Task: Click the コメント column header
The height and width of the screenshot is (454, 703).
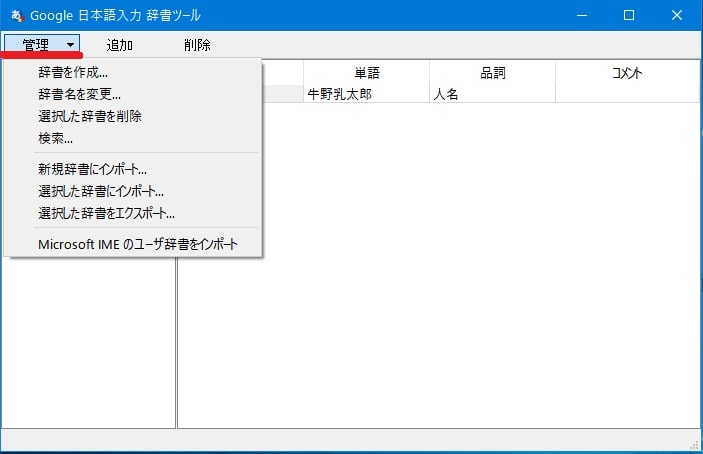Action: [627, 73]
